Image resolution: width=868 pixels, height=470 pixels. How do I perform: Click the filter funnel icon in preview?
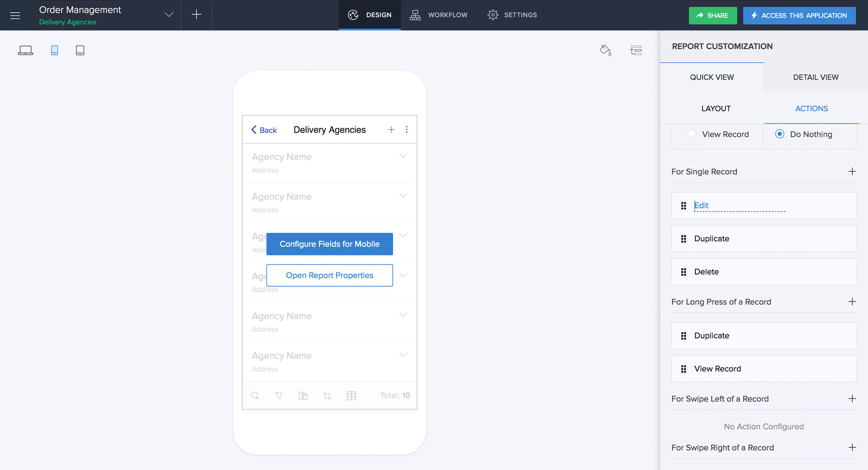(x=279, y=395)
